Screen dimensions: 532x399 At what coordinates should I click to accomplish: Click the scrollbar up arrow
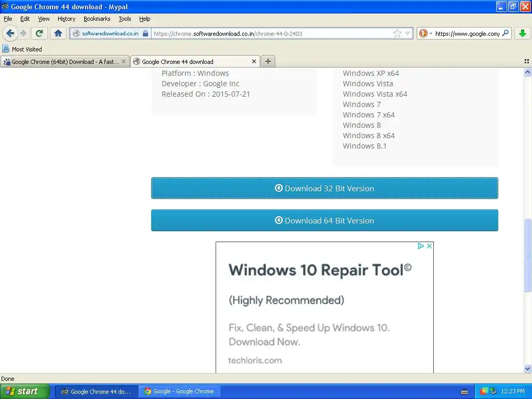[527, 72]
